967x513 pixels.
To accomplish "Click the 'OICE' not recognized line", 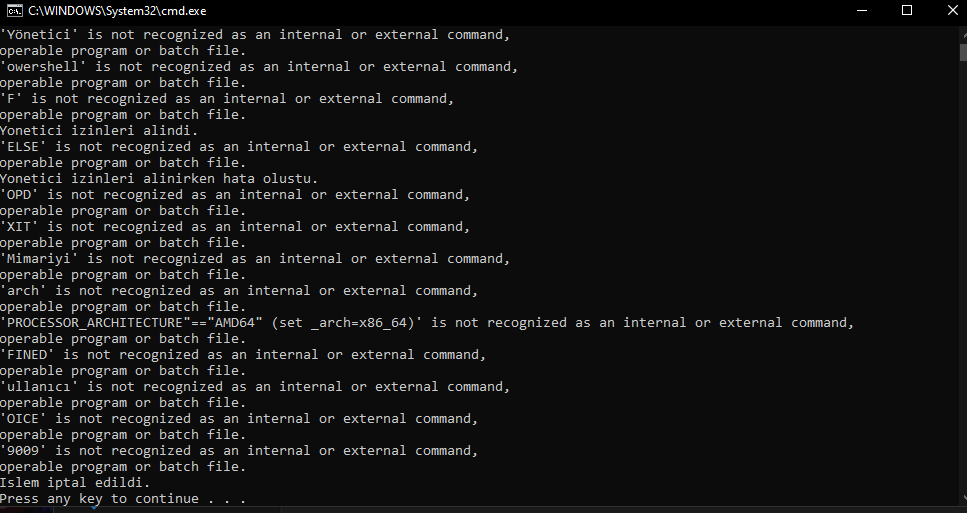I will pos(238,419).
